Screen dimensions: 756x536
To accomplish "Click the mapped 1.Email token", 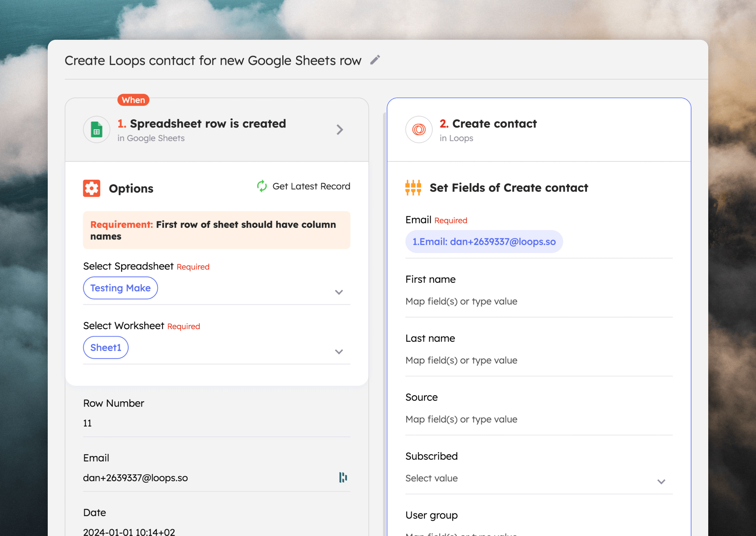I will tap(484, 242).
